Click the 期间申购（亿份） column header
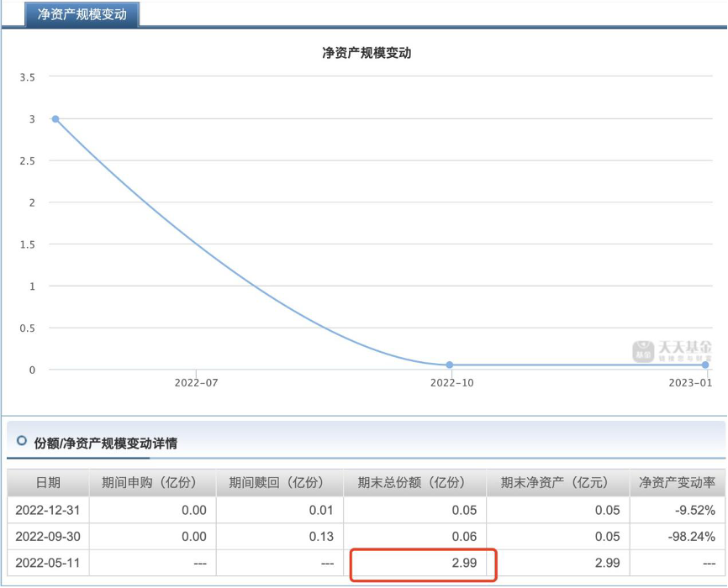The image size is (728, 588). 152,483
